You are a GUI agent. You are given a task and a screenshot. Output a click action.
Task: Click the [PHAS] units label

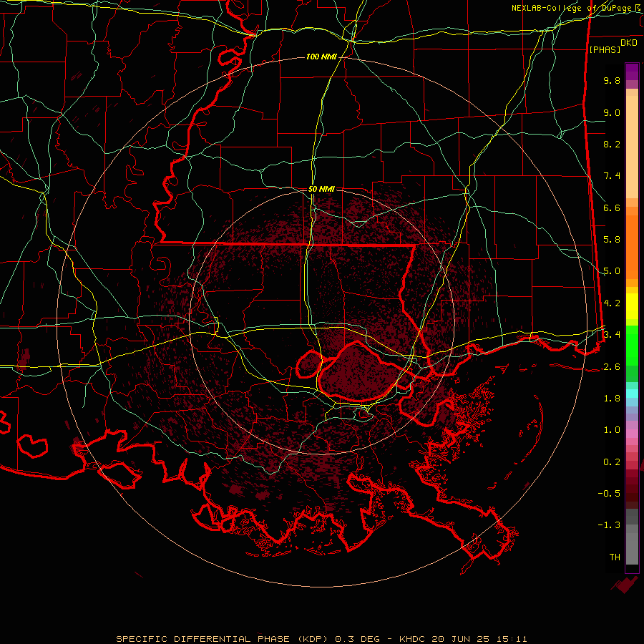605,49
